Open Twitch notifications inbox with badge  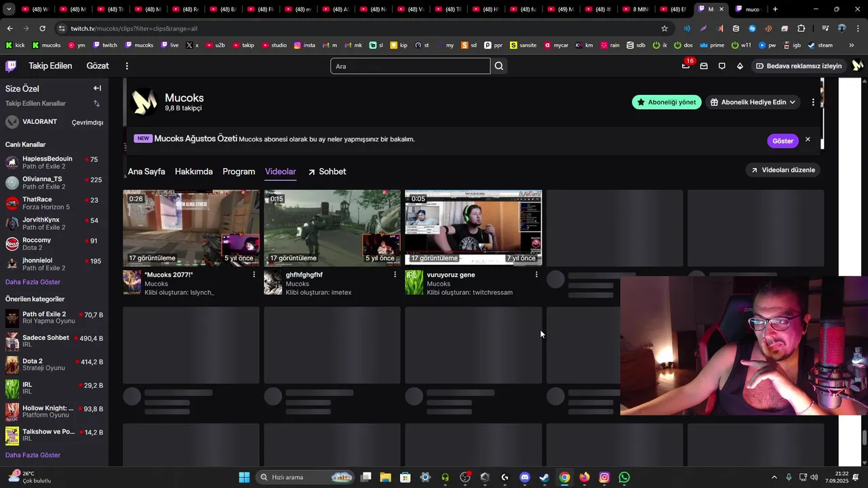pyautogui.click(x=686, y=66)
